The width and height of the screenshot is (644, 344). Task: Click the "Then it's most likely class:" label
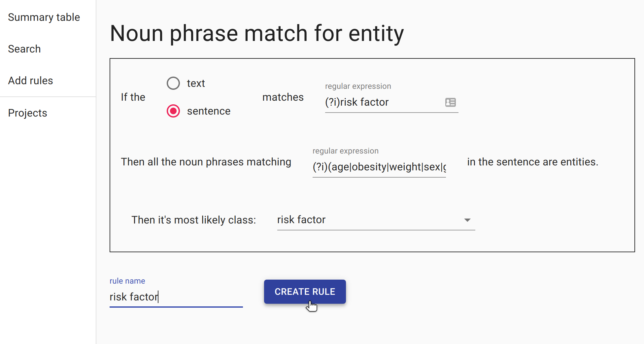tap(194, 220)
